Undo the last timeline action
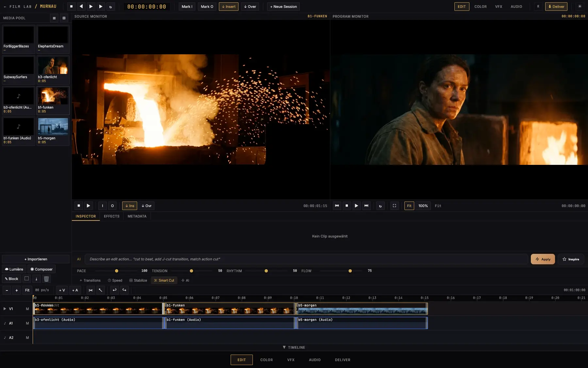This screenshot has height=368, width=588. tap(115, 290)
